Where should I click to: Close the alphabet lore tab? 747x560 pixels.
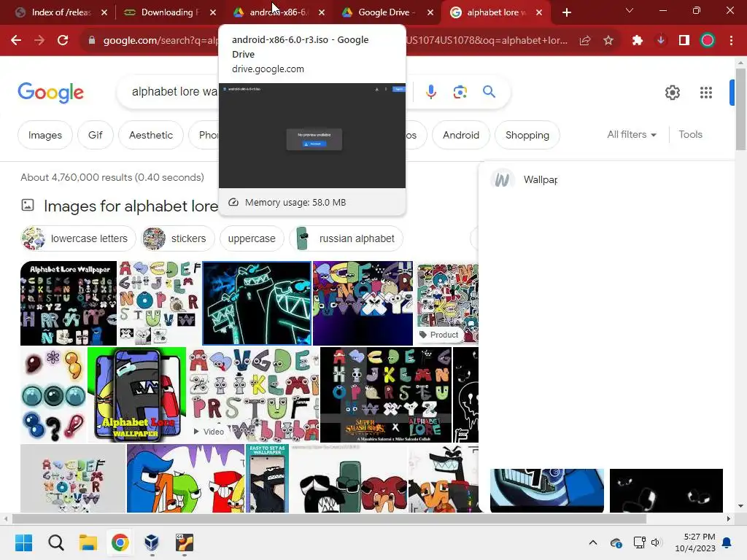tap(539, 12)
